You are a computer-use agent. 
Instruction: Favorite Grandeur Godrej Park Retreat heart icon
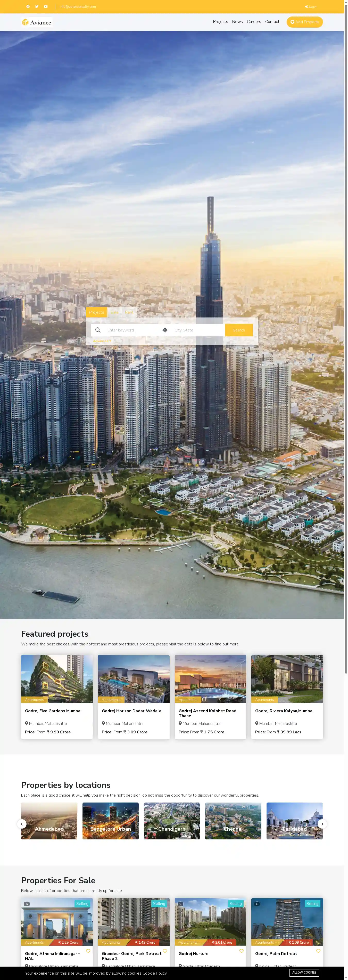pos(165,951)
